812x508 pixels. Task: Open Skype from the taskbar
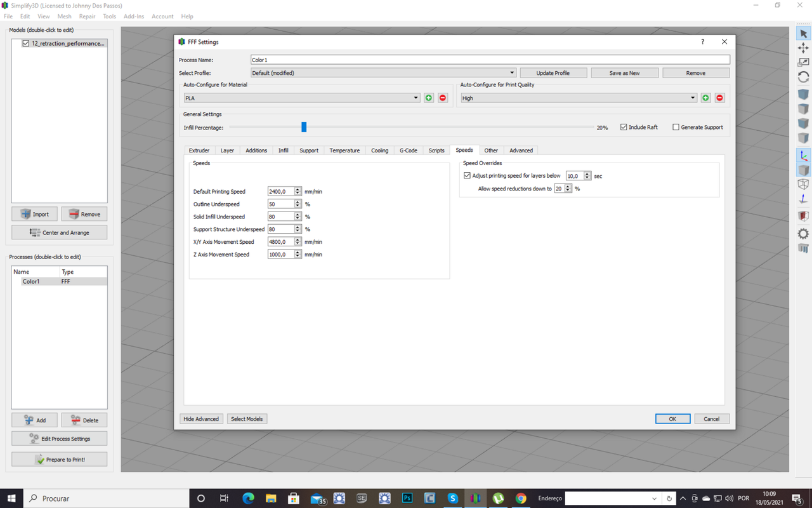pos(452,498)
